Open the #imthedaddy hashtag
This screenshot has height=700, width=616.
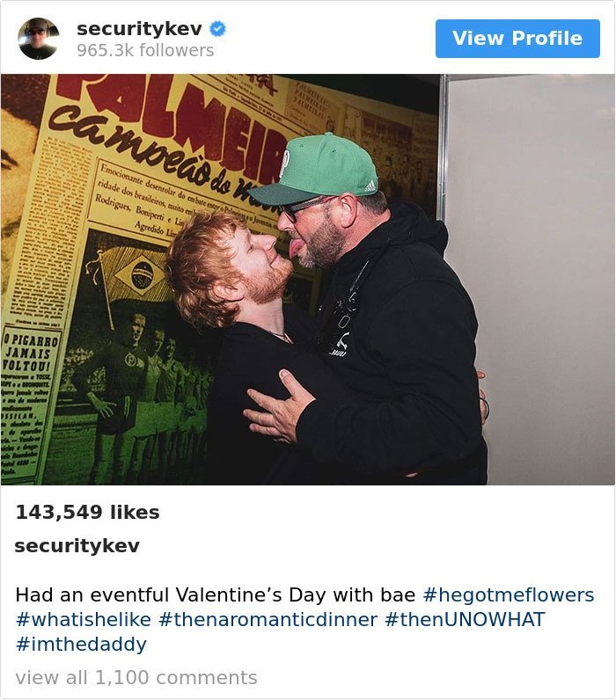[81, 645]
